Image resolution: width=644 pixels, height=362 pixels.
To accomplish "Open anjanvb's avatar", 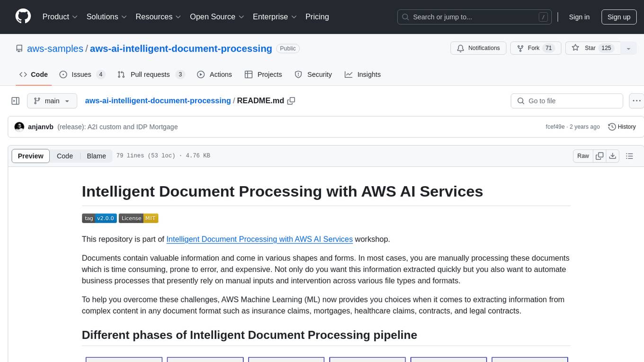I will (19, 127).
